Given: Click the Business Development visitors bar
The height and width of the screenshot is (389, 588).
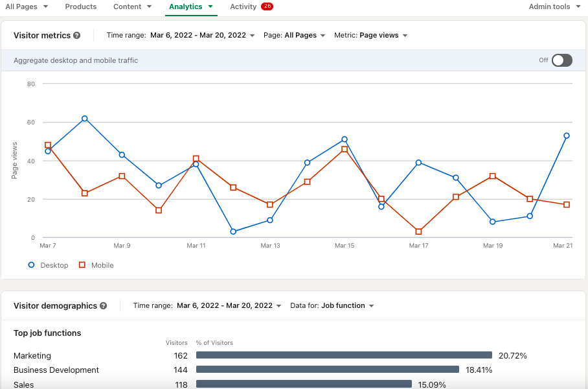Looking at the screenshot, I should click(328, 370).
